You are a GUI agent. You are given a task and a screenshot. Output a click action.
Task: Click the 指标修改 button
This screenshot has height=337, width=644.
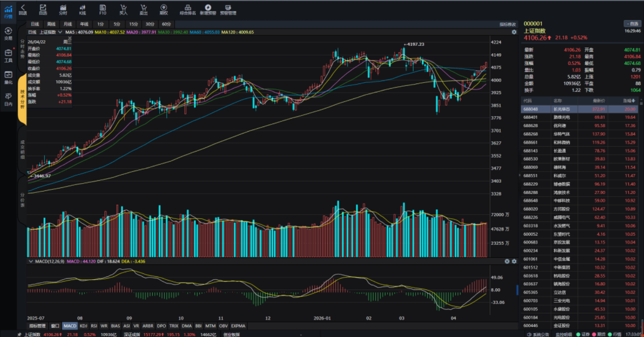click(x=507, y=24)
